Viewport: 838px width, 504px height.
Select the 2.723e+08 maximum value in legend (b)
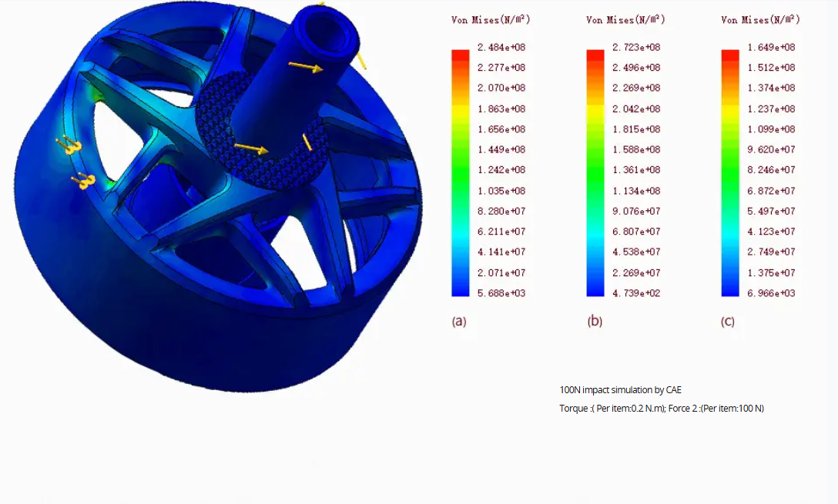(636, 48)
